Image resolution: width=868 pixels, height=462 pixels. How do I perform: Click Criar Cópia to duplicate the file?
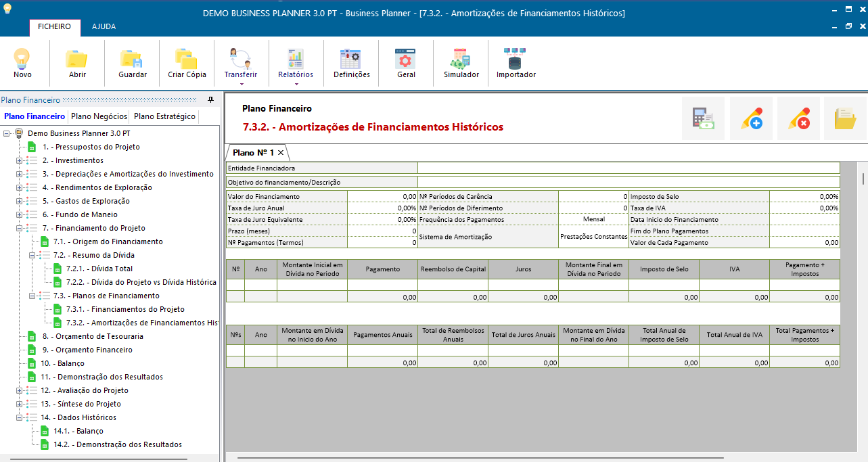pos(187,63)
